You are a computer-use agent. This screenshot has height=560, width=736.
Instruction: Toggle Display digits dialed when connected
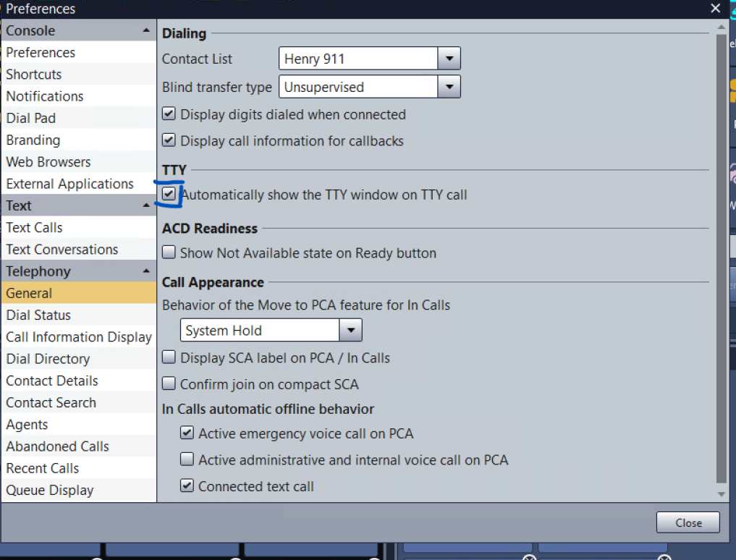tap(169, 114)
